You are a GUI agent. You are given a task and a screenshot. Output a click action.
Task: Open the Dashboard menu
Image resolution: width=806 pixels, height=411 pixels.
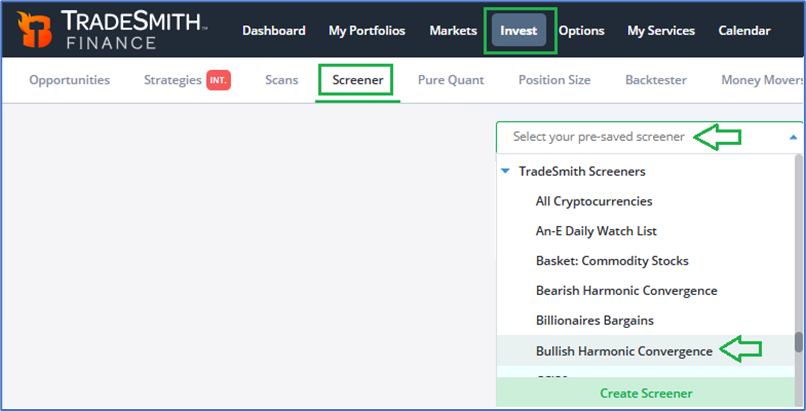[x=274, y=31]
